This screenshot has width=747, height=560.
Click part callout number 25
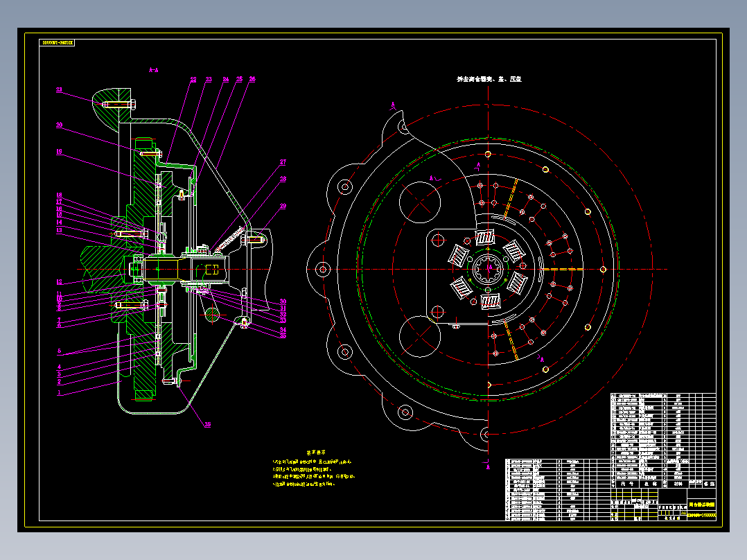point(239,79)
